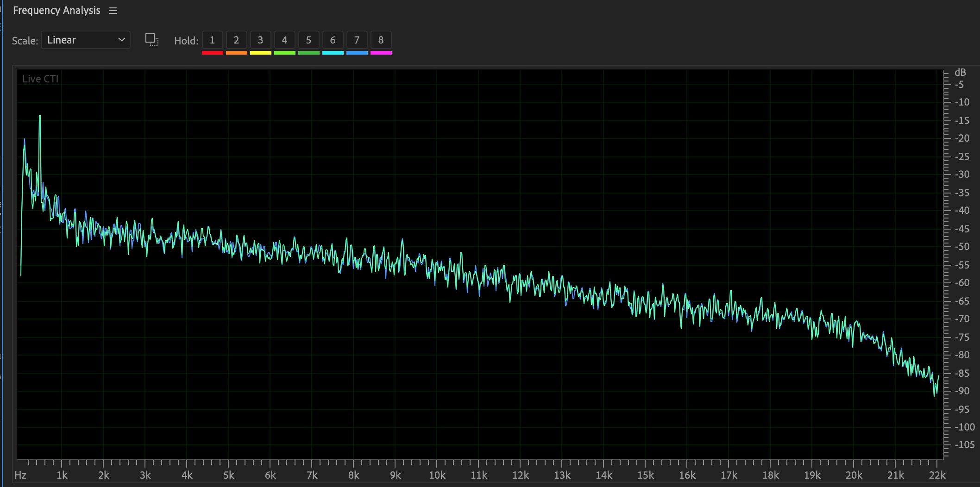980x487 pixels.
Task: Enable Hold slot 6
Action: click(333, 40)
